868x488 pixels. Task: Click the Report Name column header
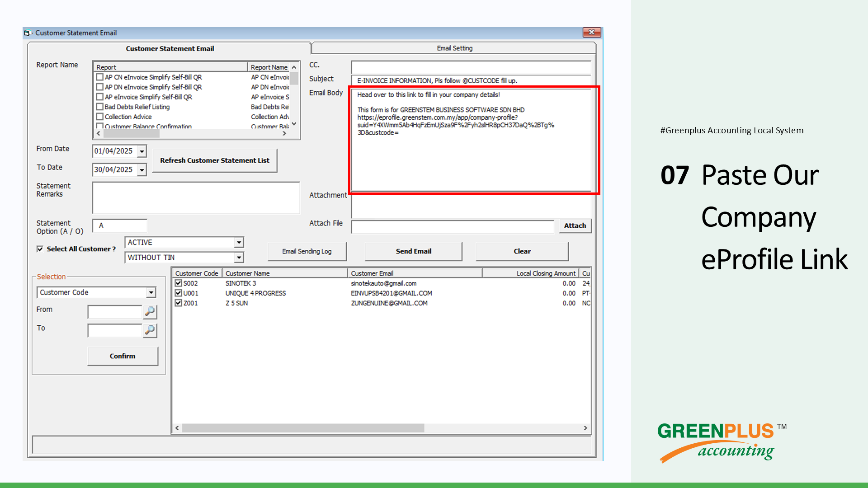click(x=269, y=67)
